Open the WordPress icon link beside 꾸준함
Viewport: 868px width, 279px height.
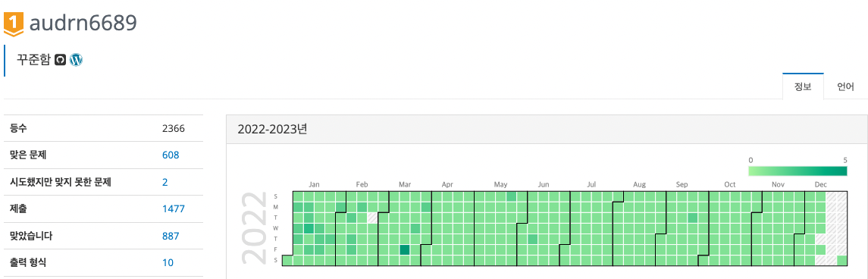click(x=77, y=60)
